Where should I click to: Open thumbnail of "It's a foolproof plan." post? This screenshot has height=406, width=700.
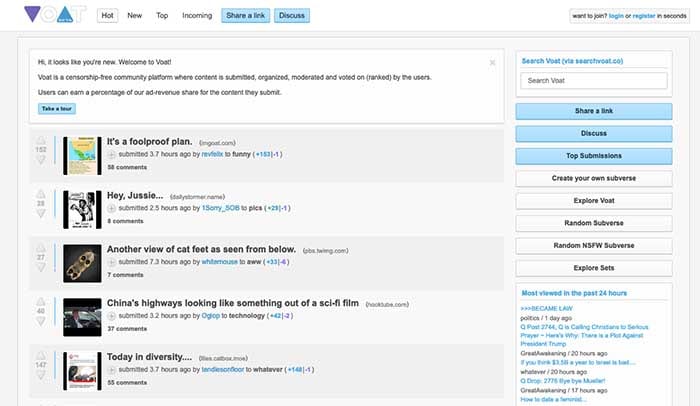point(82,155)
